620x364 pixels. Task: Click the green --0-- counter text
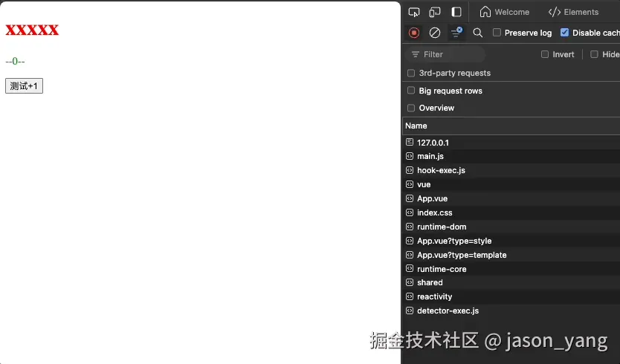point(15,61)
